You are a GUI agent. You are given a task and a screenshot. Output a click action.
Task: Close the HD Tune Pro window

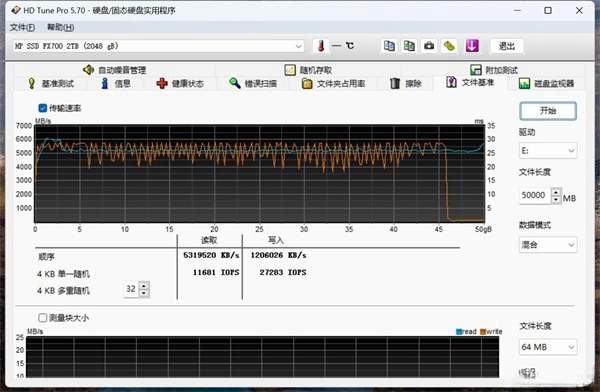pos(579,10)
